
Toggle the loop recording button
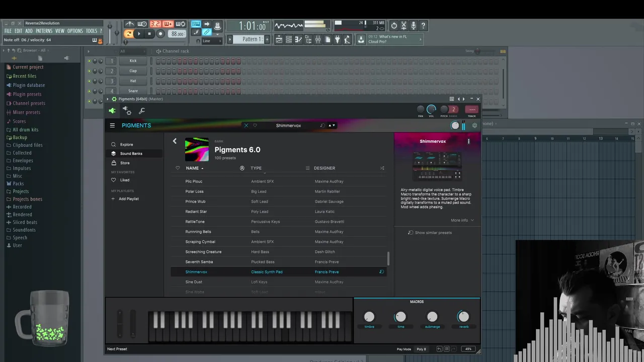coord(181,24)
